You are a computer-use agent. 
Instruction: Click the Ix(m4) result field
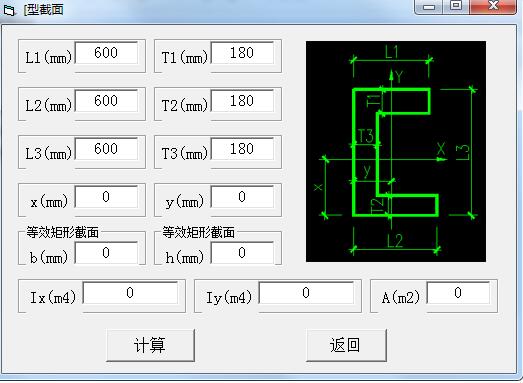(130, 293)
